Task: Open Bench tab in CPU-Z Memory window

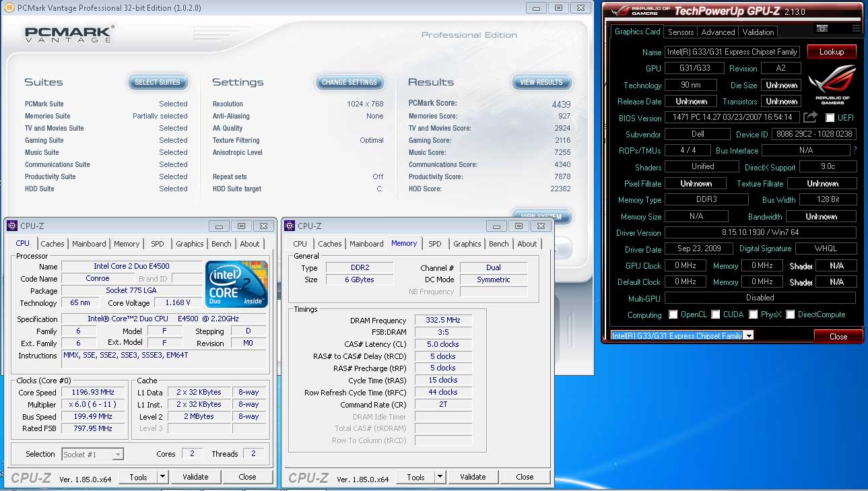Action: [x=499, y=244]
